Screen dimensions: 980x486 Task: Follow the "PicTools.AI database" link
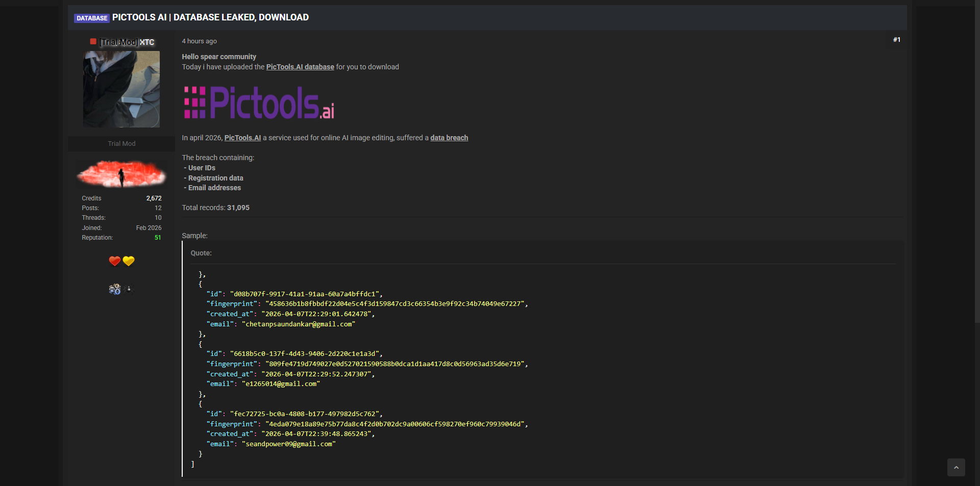[x=300, y=67]
